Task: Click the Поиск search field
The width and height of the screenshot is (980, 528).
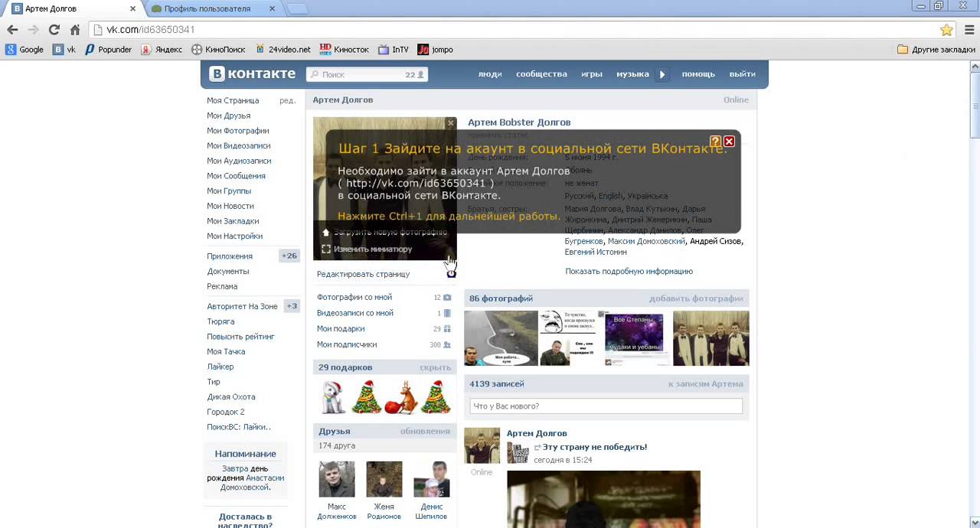Action: 367,74
